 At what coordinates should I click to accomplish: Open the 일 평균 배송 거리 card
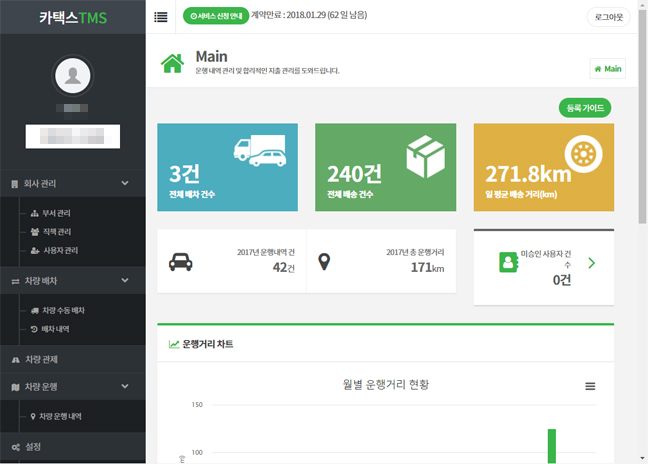(x=544, y=167)
